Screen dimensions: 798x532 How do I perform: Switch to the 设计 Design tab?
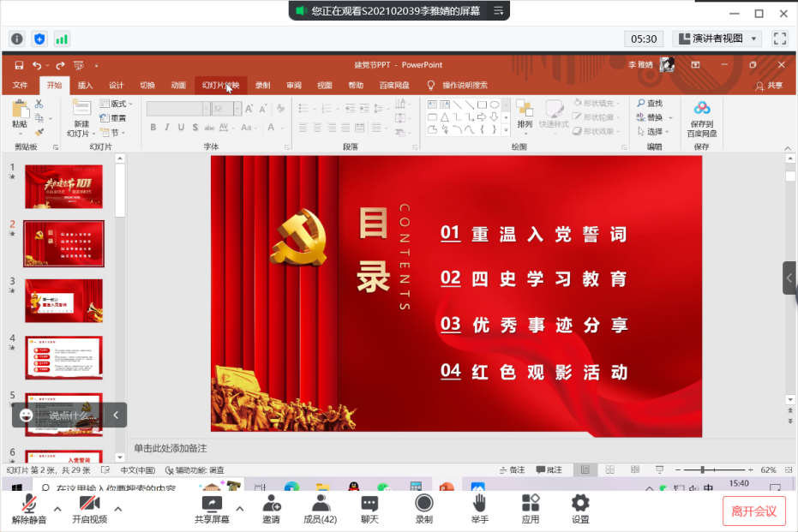click(x=116, y=85)
